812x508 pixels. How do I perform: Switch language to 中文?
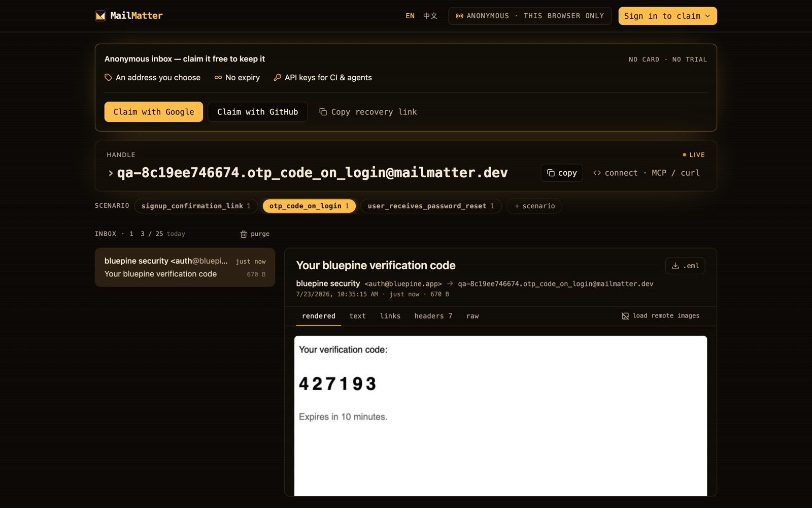[430, 16]
